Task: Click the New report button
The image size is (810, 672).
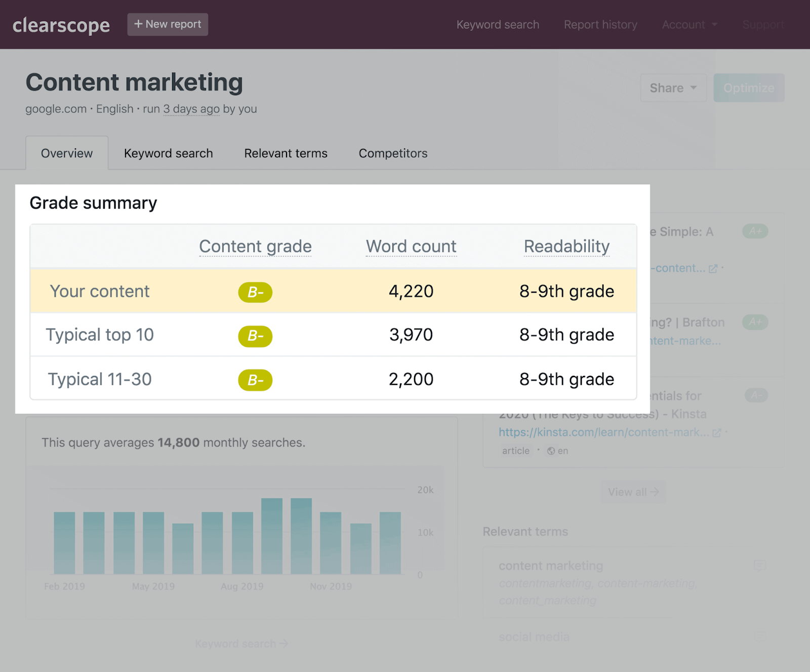Action: (x=168, y=24)
